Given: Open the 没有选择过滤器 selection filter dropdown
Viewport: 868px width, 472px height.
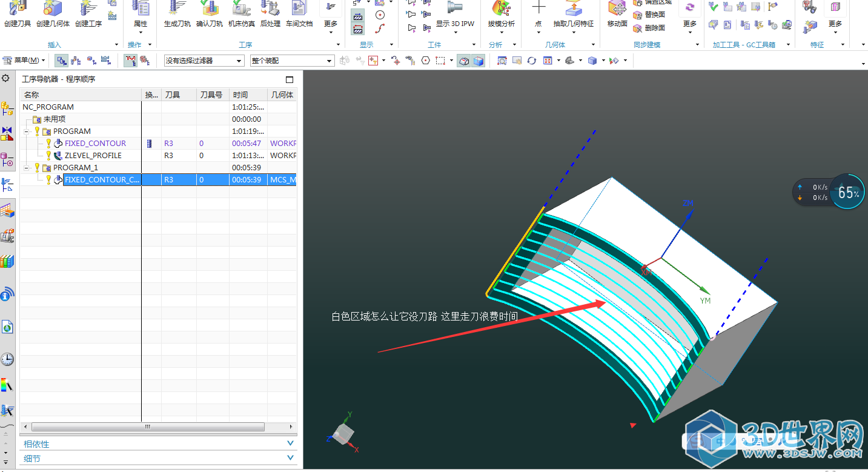Looking at the screenshot, I should (x=204, y=61).
